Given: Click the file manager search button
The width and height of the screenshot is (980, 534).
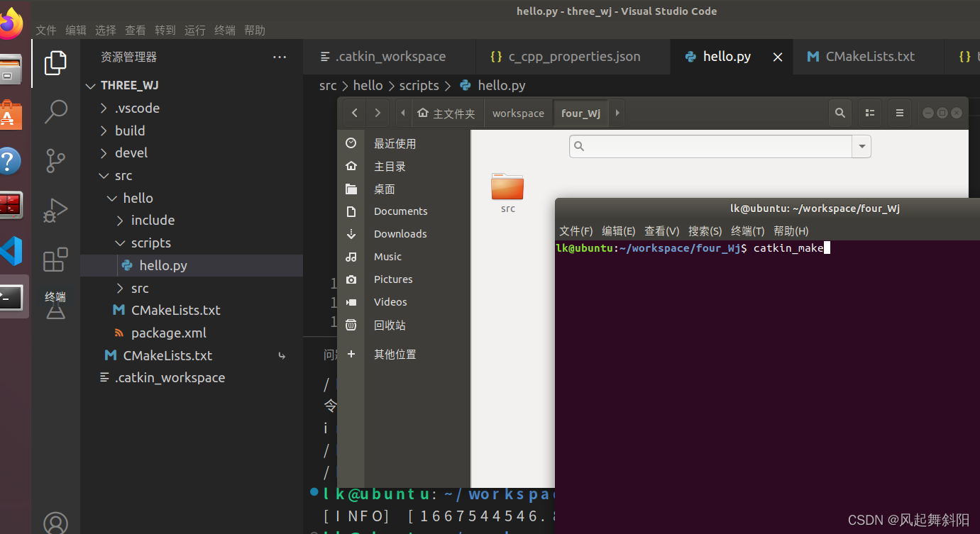Looking at the screenshot, I should pos(840,113).
